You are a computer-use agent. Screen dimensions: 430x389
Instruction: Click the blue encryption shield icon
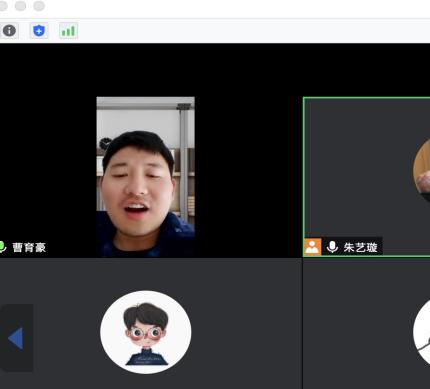[39, 31]
